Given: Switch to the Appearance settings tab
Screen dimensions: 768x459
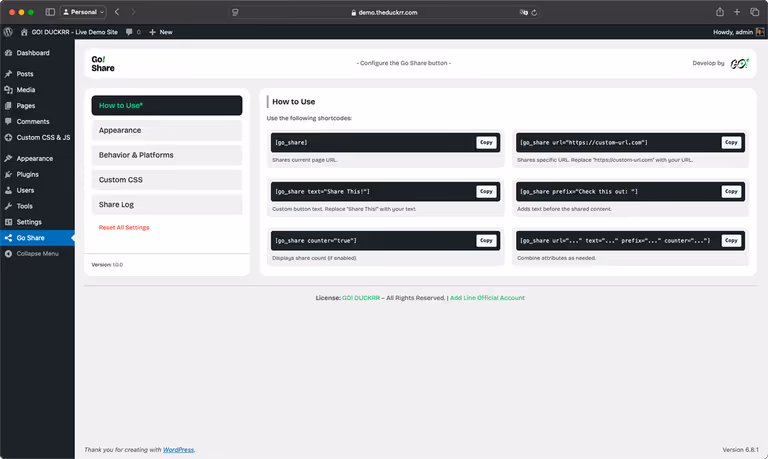Looking at the screenshot, I should 166,130.
